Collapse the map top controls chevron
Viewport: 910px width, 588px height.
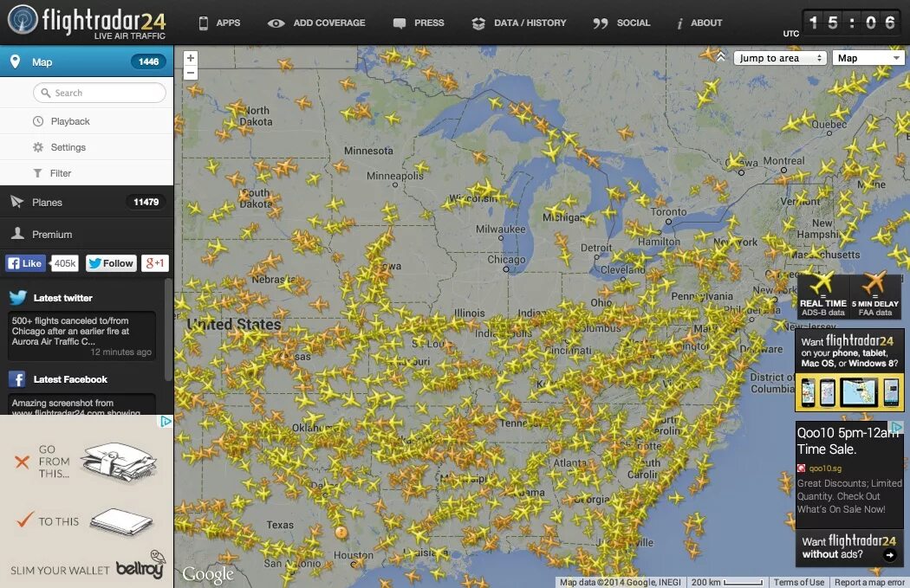[721, 56]
